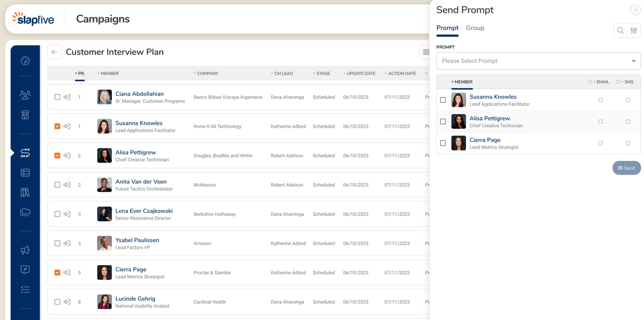Open the folder icon in sidebar
The height and width of the screenshot is (320, 644).
coord(25,212)
